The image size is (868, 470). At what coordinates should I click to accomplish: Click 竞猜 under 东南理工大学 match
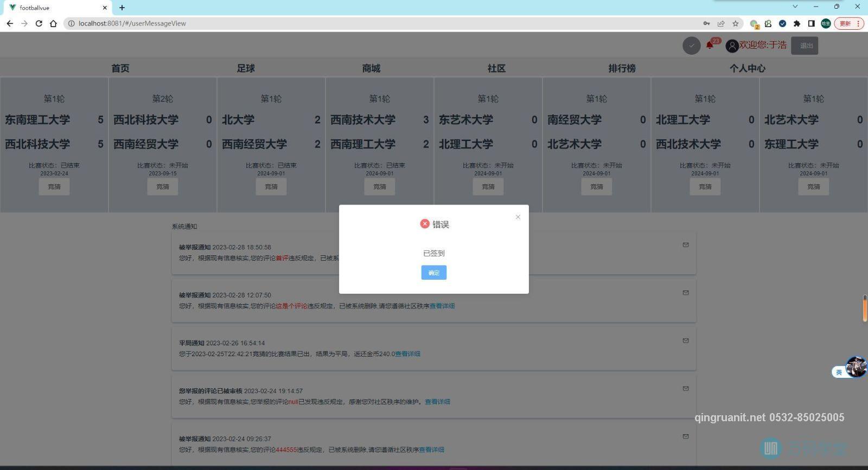click(54, 186)
